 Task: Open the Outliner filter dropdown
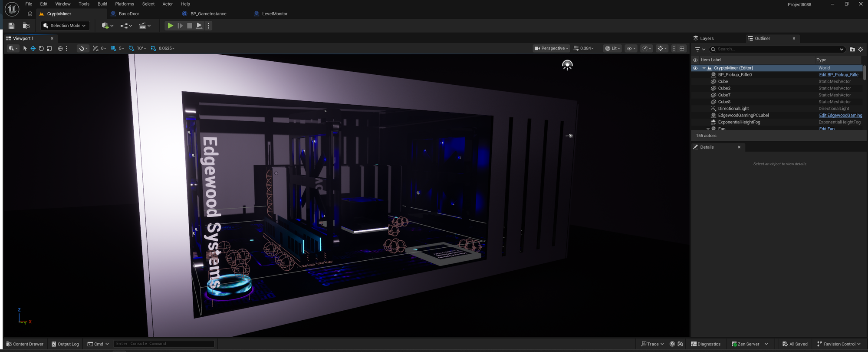(700, 49)
